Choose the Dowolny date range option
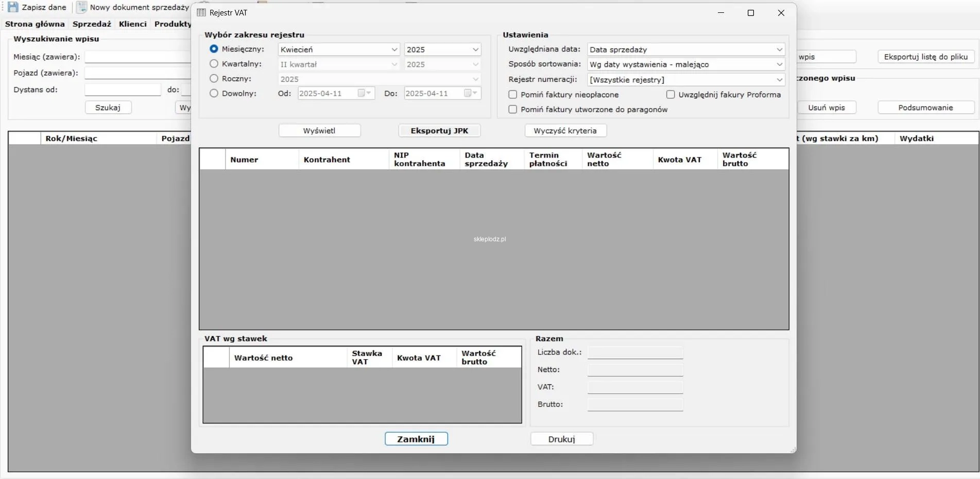Screen dimensions: 980x479 (214, 94)
